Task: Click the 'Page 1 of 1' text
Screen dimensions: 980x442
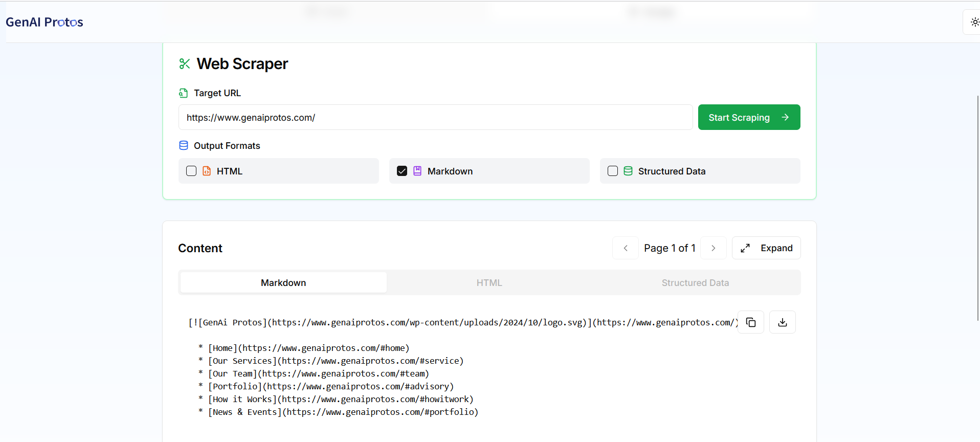Action: point(670,248)
